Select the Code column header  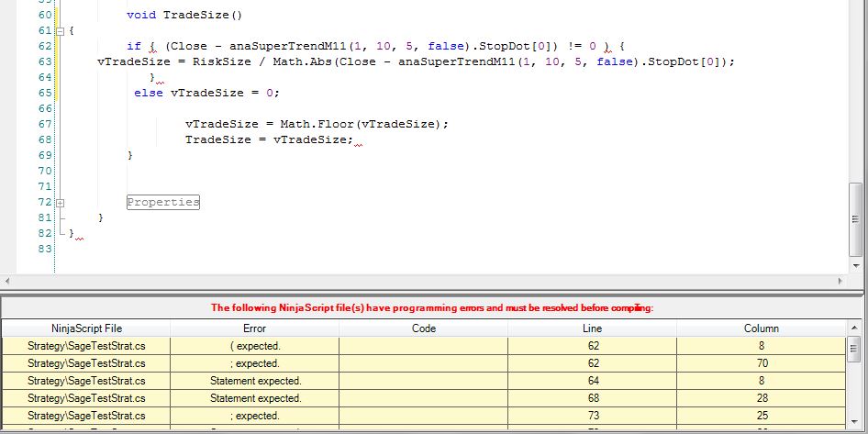click(424, 328)
